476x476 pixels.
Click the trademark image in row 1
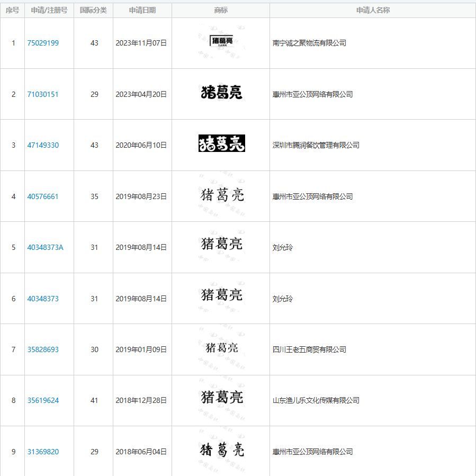221,41
